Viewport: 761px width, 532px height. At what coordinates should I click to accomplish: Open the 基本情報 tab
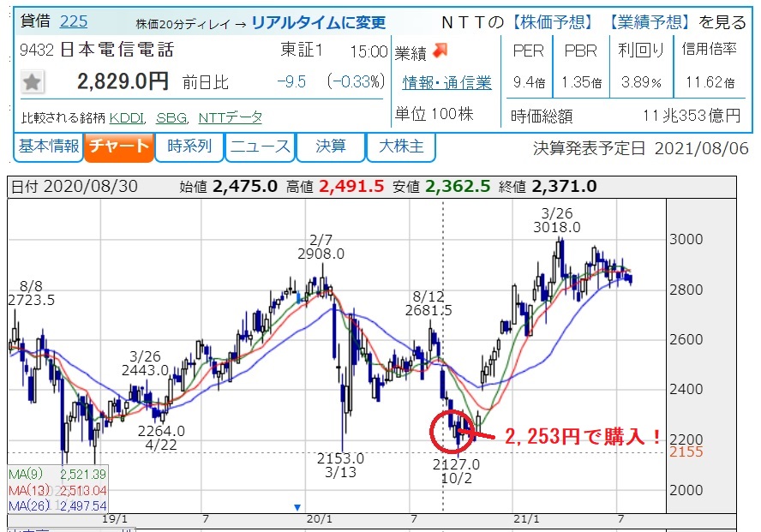pyautogui.click(x=49, y=146)
